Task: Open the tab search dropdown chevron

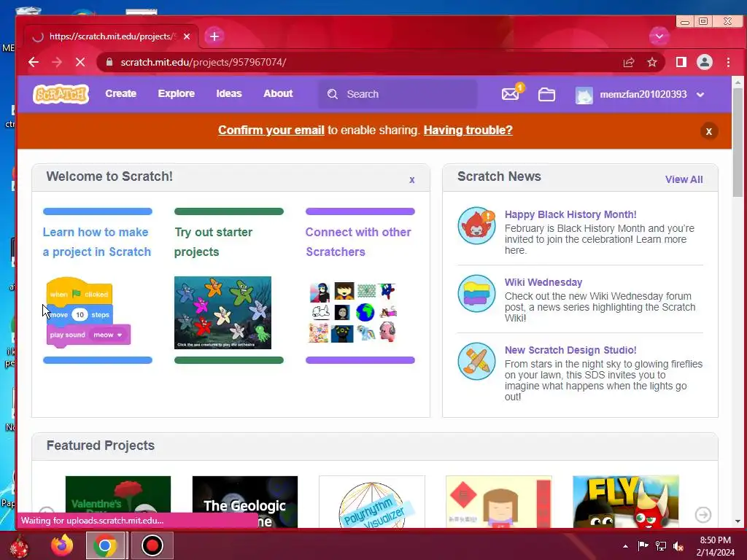Action: point(659,36)
